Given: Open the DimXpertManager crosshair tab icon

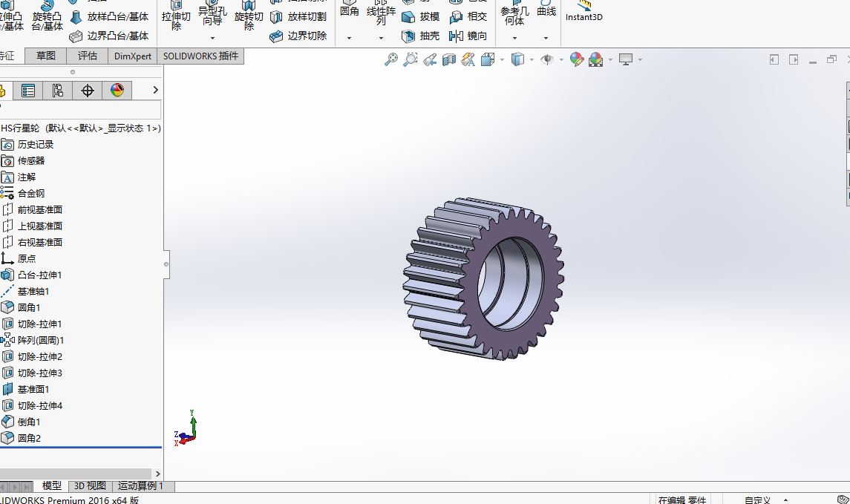Looking at the screenshot, I should 88,91.
